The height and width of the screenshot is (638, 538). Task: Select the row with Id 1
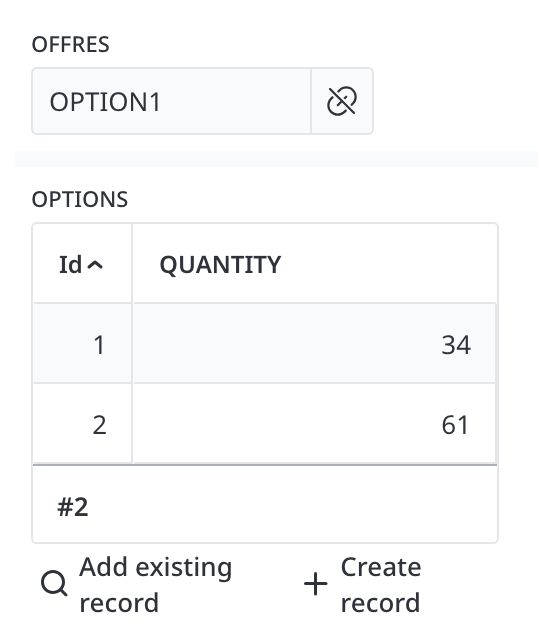265,343
